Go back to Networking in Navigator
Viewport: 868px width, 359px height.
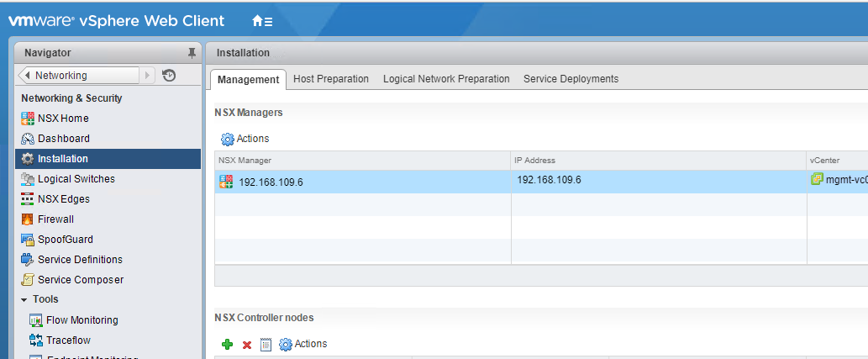click(x=79, y=76)
